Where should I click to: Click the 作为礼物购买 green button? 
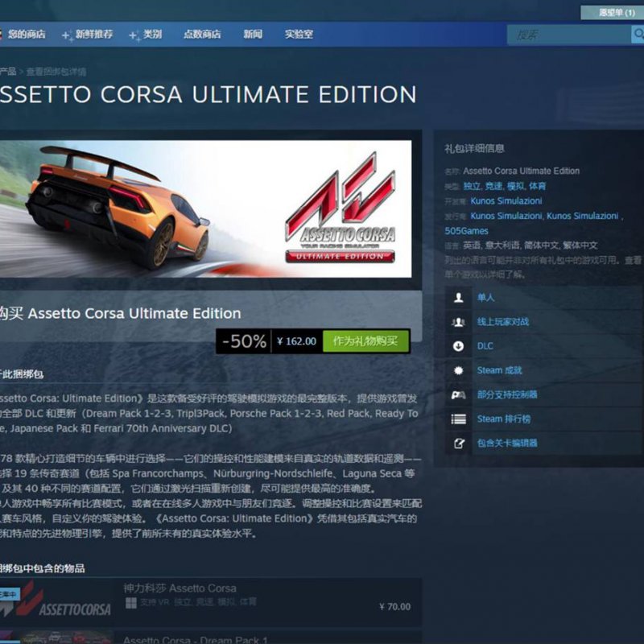tap(365, 341)
